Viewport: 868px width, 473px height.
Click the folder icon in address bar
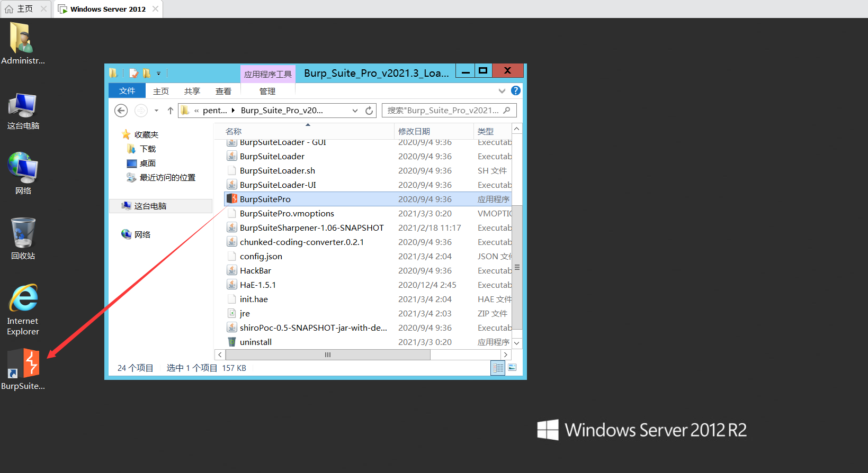185,110
